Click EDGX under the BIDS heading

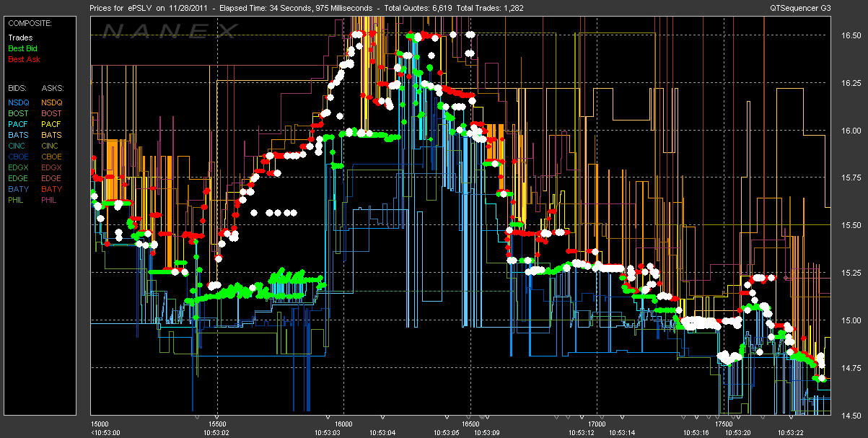pyautogui.click(x=19, y=167)
